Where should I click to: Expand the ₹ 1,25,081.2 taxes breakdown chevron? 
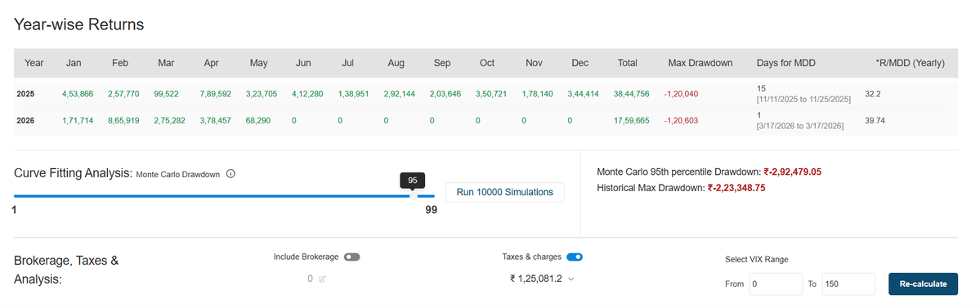click(x=571, y=279)
